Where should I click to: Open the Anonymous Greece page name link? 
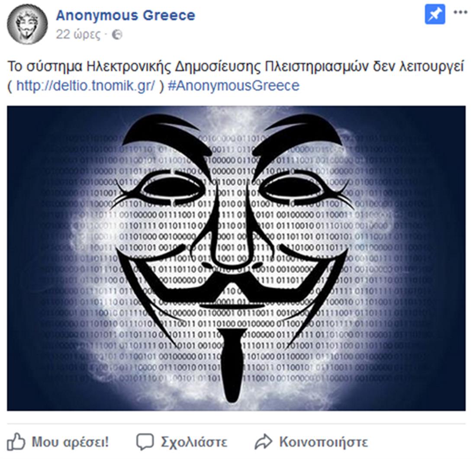(125, 15)
